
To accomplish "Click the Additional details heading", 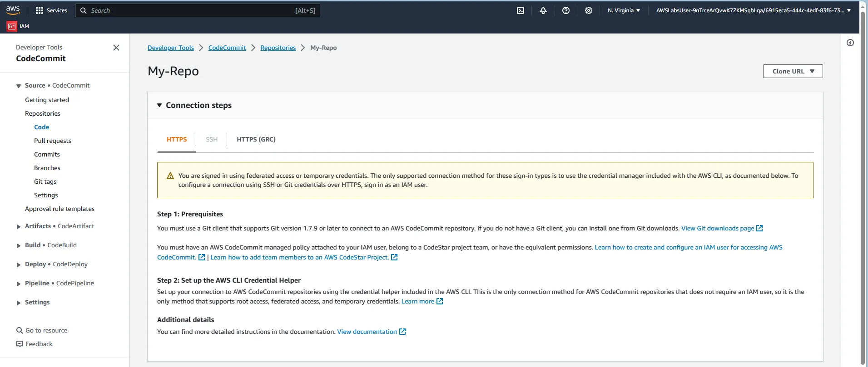I will 185,320.
